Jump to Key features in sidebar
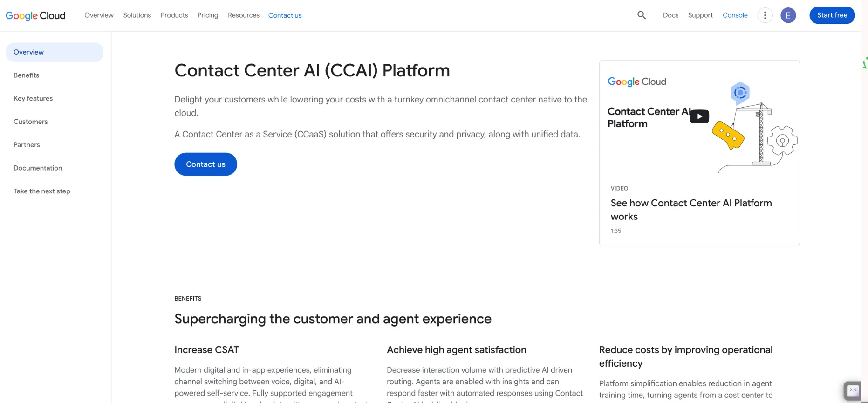868x403 pixels. (33, 98)
